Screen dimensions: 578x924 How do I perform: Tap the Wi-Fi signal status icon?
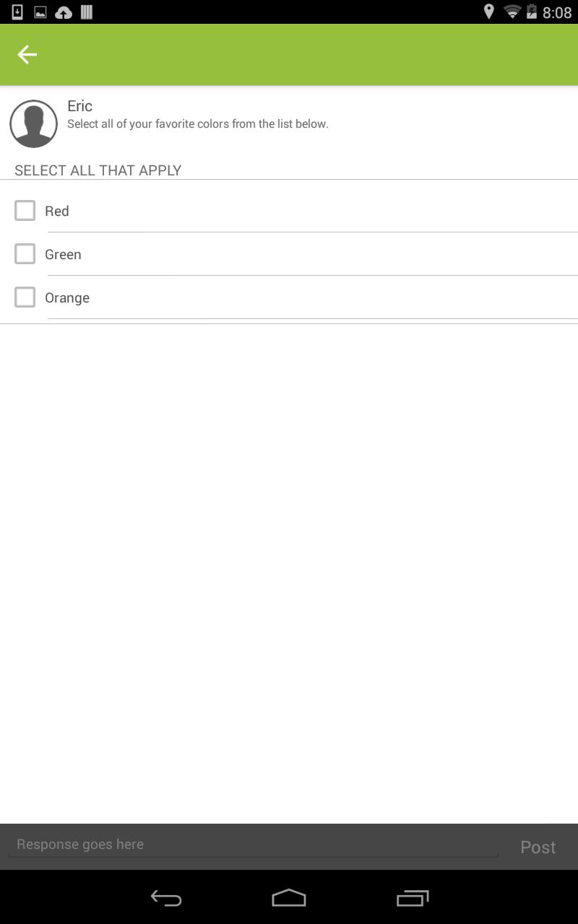point(512,12)
